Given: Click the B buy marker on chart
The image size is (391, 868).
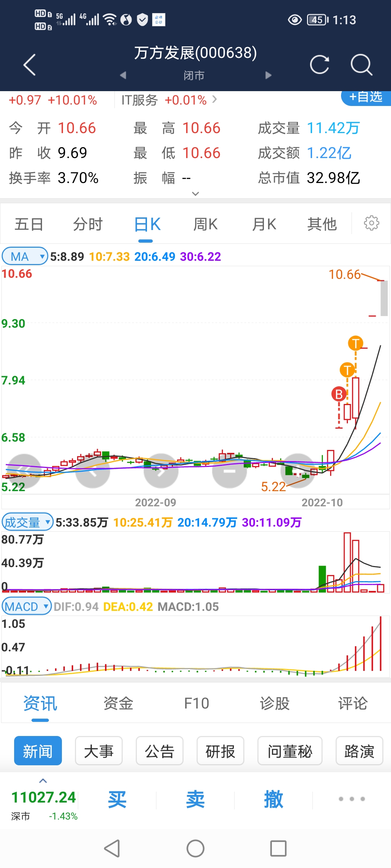Looking at the screenshot, I should 339,394.
